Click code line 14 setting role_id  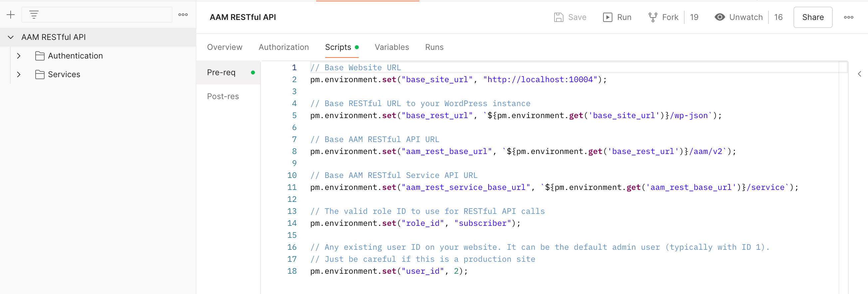point(415,223)
